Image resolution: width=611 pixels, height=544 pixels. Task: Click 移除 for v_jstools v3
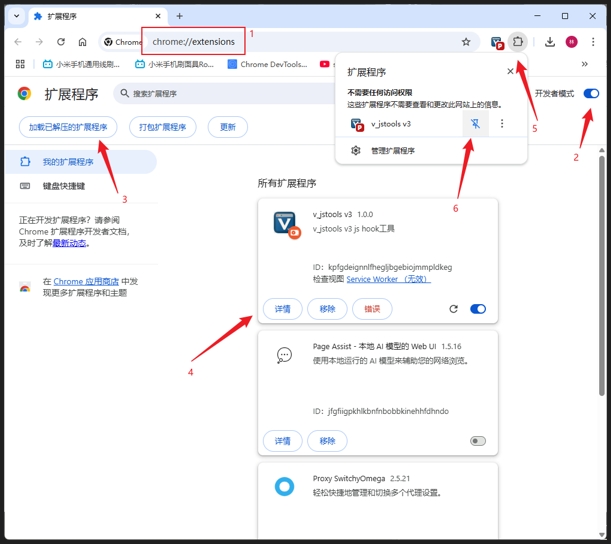pyautogui.click(x=327, y=309)
